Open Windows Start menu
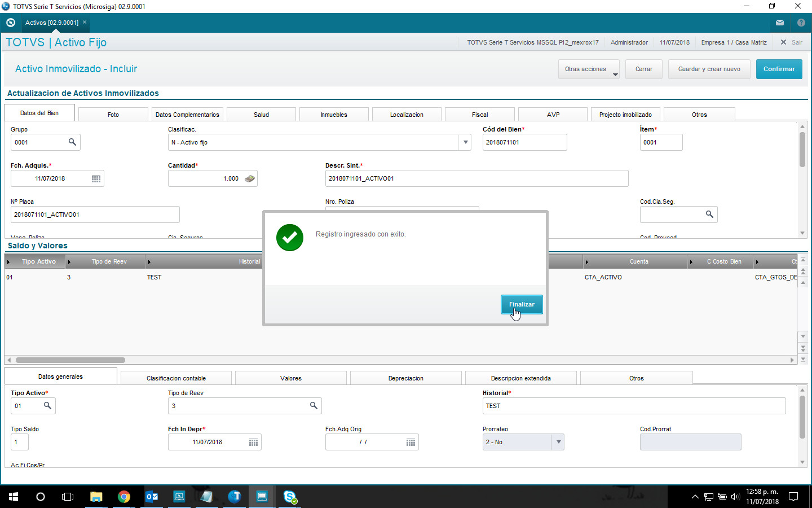The width and height of the screenshot is (812, 508). (13, 497)
